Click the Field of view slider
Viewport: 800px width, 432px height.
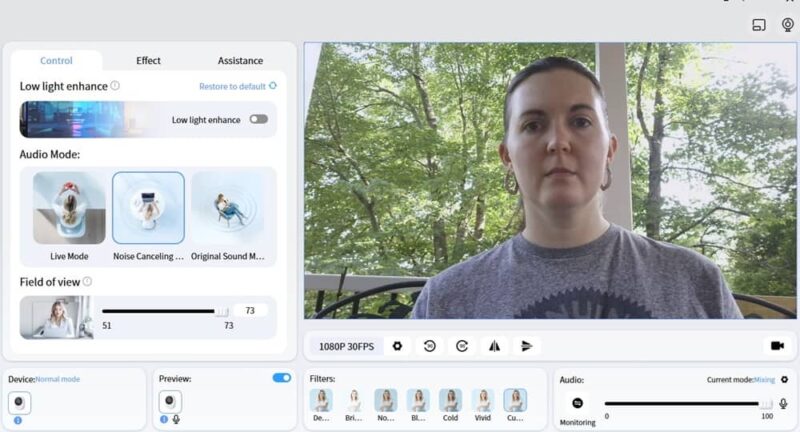point(165,311)
